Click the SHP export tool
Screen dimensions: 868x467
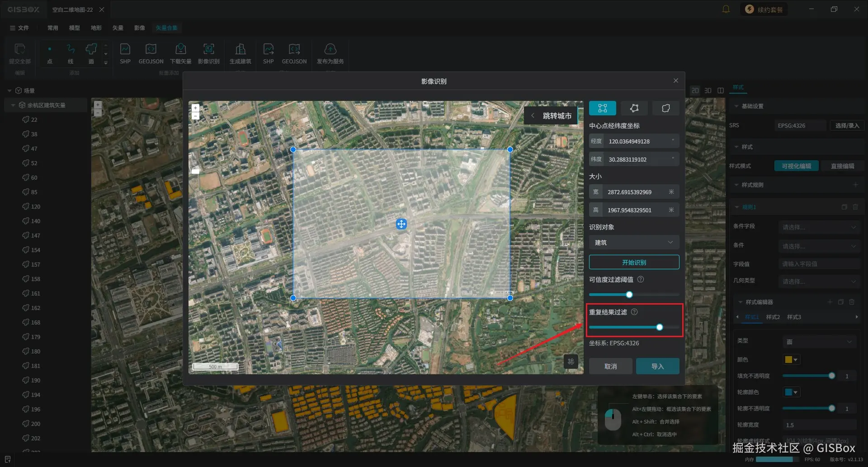(269, 54)
